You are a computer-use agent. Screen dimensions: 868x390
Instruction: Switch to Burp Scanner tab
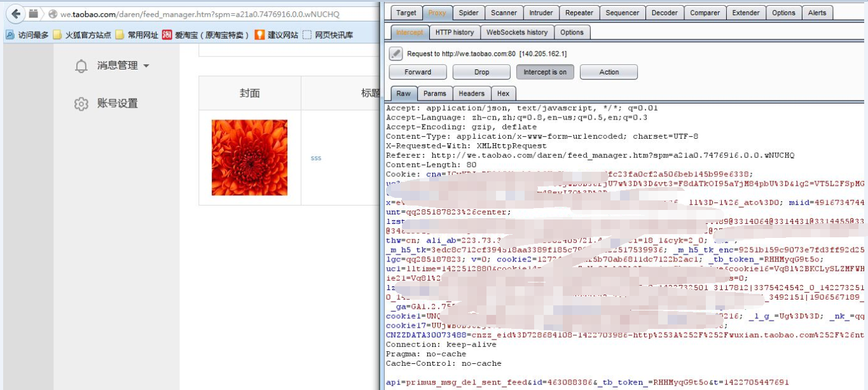(x=504, y=13)
